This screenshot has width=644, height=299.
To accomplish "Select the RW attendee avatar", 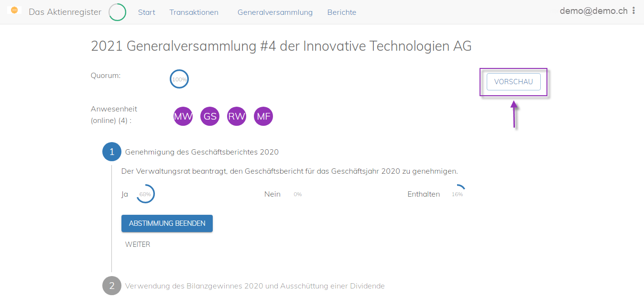I will 237,116.
